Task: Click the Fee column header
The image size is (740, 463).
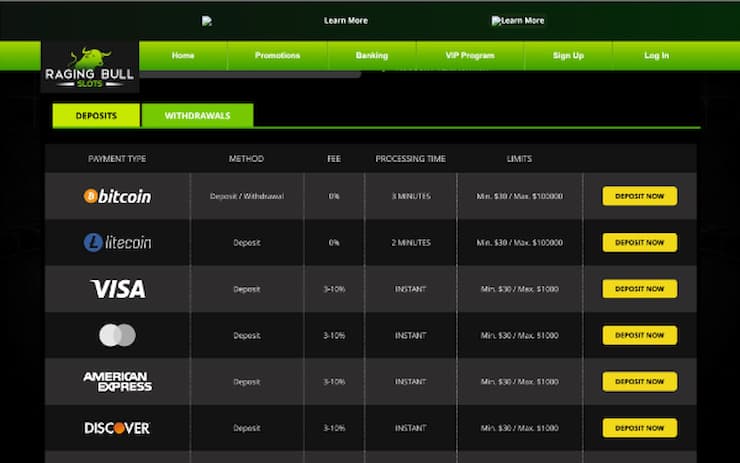Action: click(x=334, y=159)
